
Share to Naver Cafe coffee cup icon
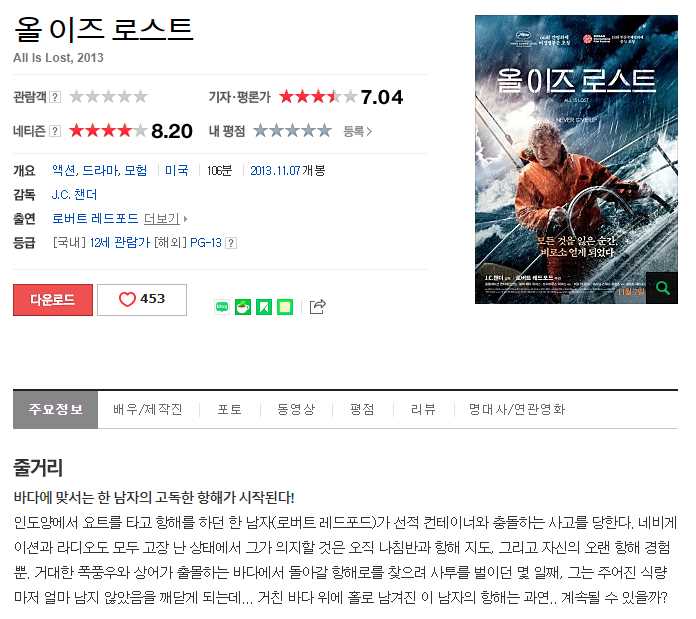[x=243, y=307]
